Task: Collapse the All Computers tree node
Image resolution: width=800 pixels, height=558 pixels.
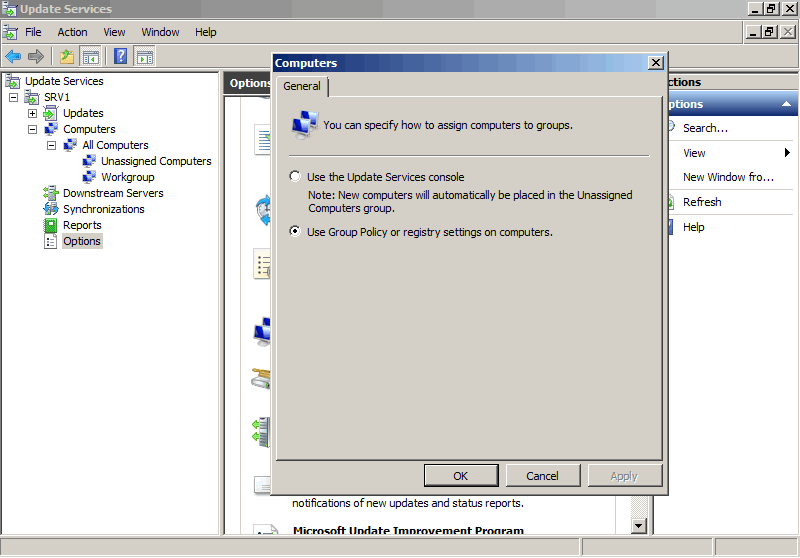Action: pyautogui.click(x=51, y=145)
